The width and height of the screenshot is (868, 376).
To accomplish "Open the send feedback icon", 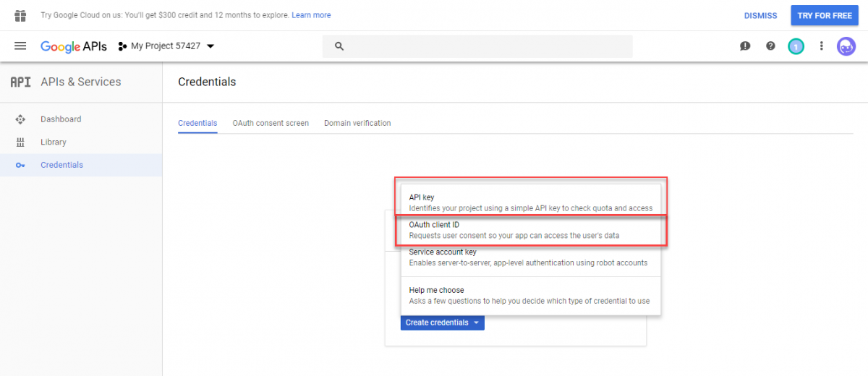I will pyautogui.click(x=745, y=46).
